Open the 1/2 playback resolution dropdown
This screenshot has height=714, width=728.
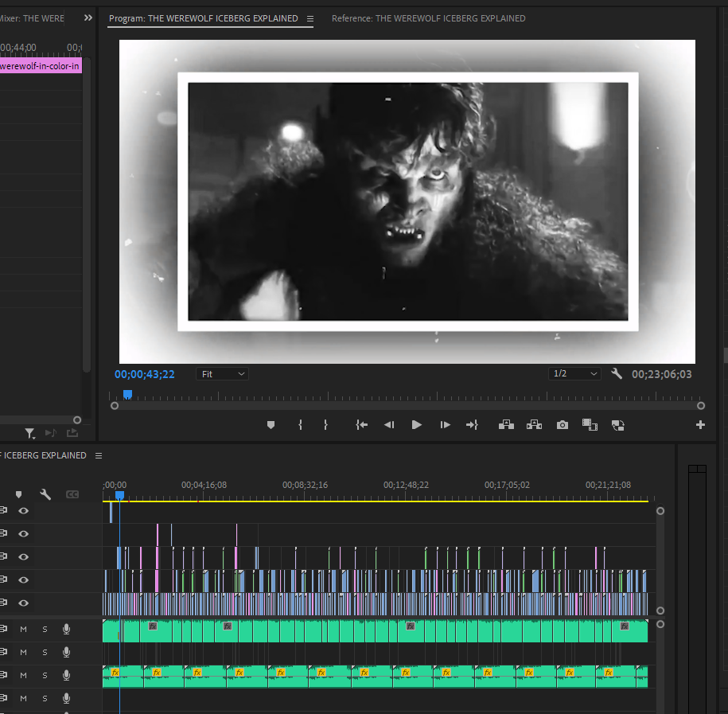pyautogui.click(x=574, y=374)
